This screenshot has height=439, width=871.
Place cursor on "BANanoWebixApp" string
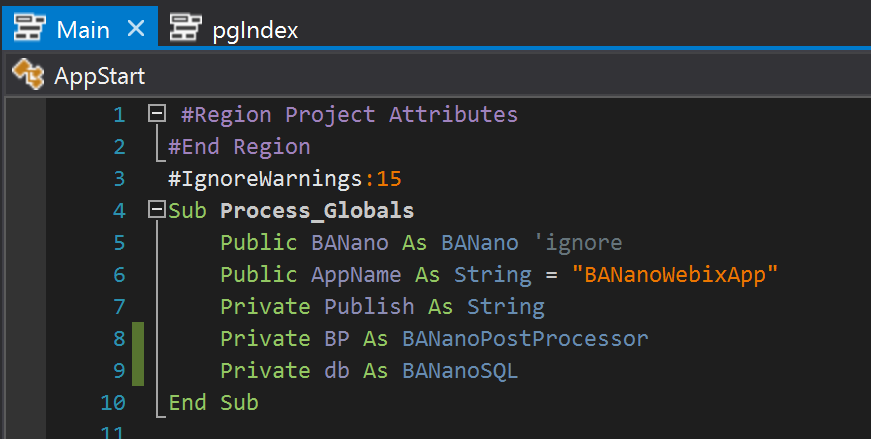tap(675, 275)
